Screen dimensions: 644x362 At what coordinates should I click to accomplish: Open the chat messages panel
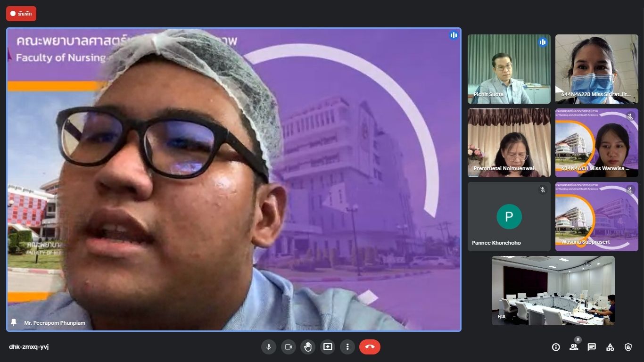(592, 347)
